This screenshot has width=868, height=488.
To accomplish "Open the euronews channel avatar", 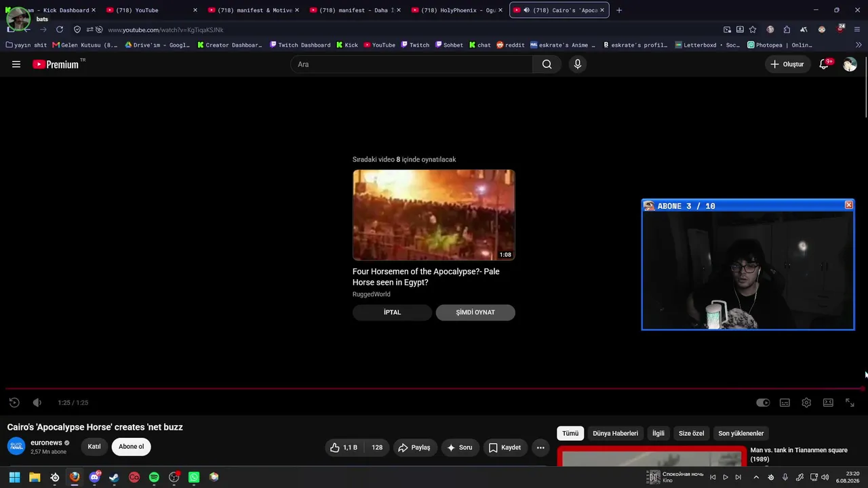I will (x=16, y=447).
